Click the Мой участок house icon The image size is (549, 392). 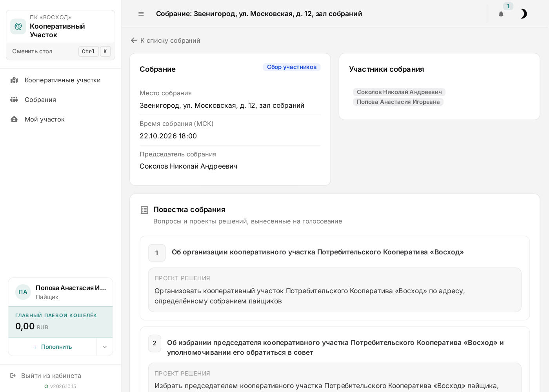tap(14, 119)
